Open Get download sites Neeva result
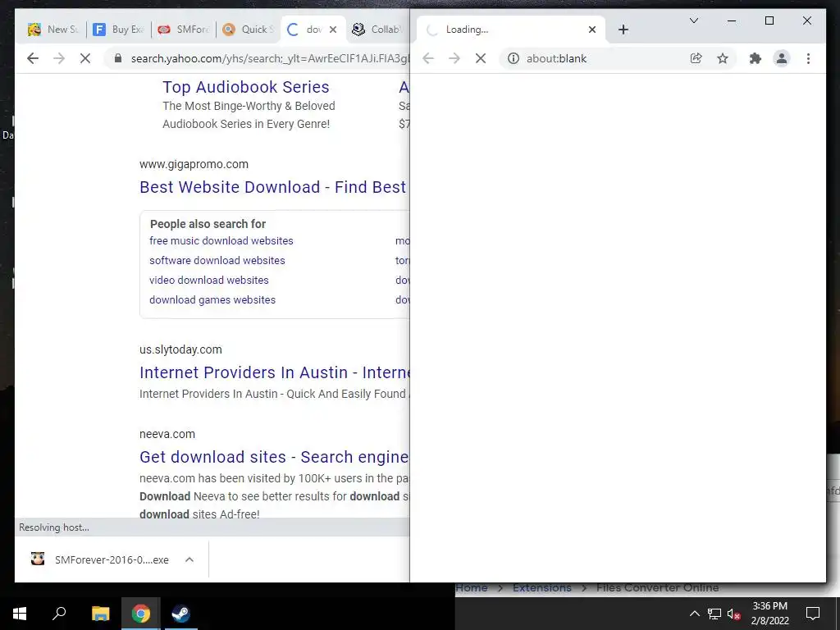 click(274, 457)
